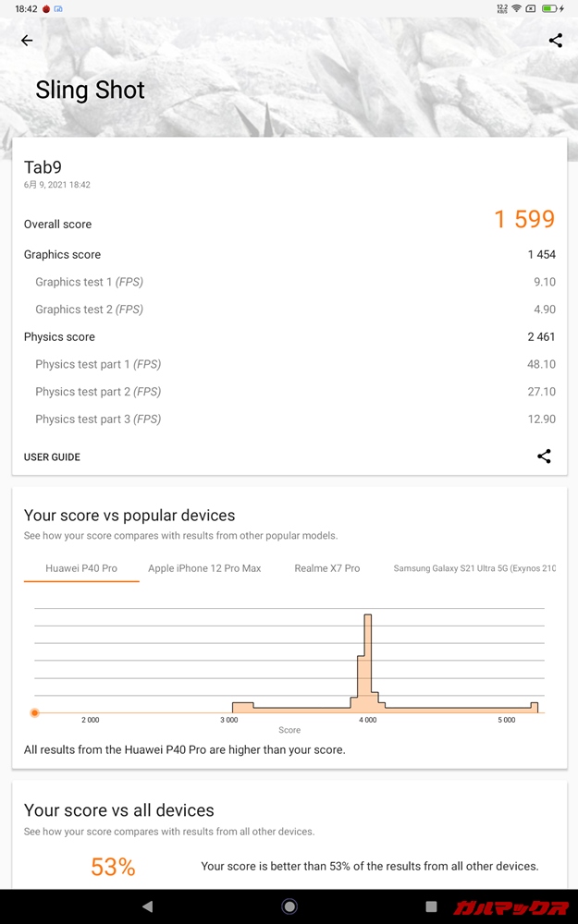
Task: Switch to the Realme X7 Pro tab
Action: click(326, 568)
